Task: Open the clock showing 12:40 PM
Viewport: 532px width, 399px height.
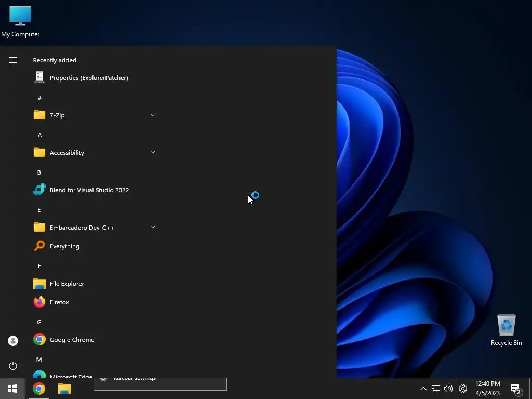Action: pyautogui.click(x=488, y=389)
